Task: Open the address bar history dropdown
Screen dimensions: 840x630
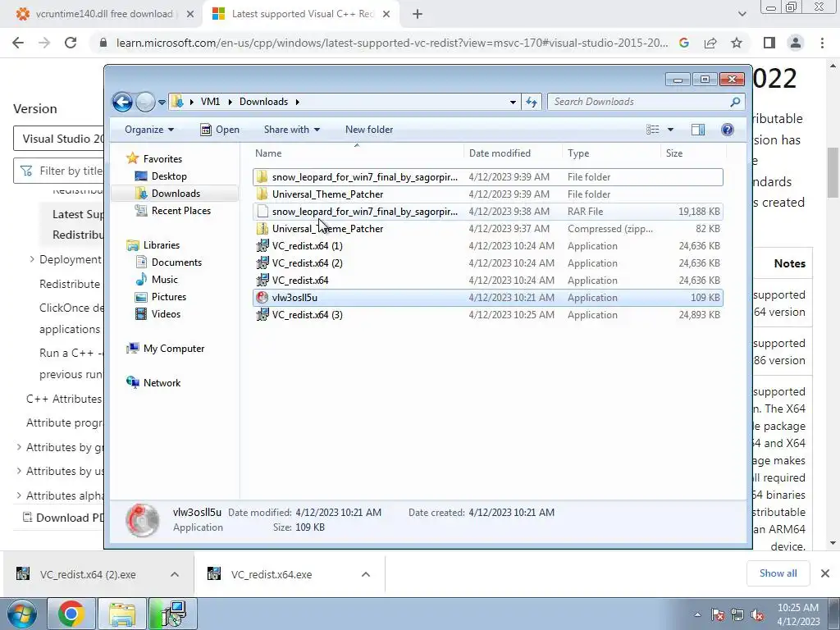Action: tap(513, 102)
